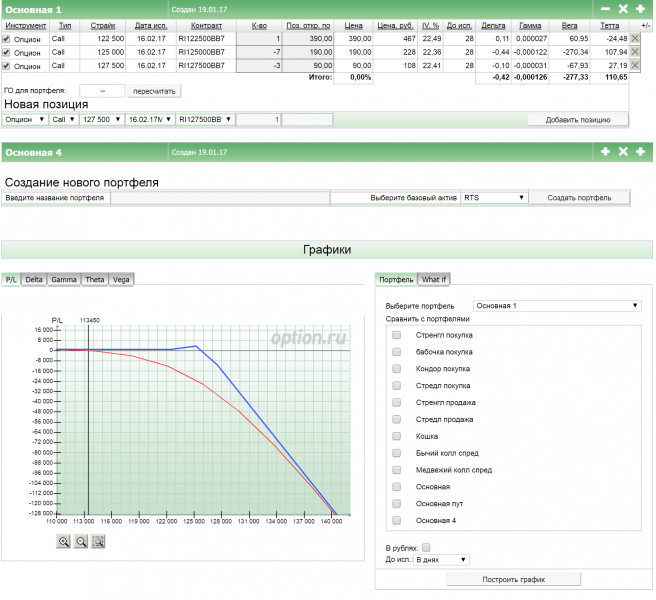Check Стренгл покупка for comparison
This screenshot has width=656, height=600.
(x=397, y=335)
